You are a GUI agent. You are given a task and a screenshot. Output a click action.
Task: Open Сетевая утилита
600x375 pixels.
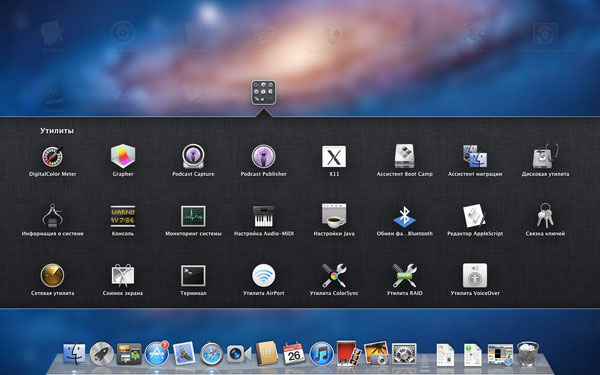52,276
